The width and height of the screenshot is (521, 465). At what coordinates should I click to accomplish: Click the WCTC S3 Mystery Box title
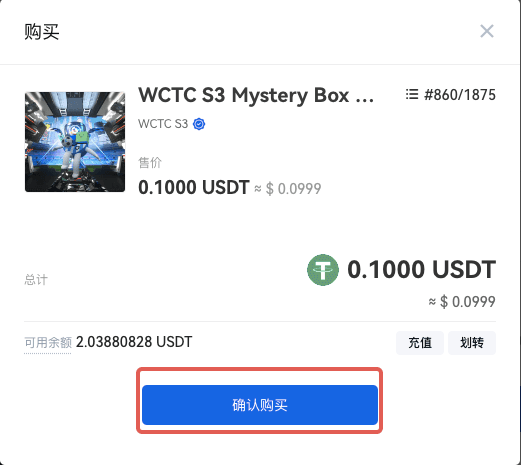(256, 95)
